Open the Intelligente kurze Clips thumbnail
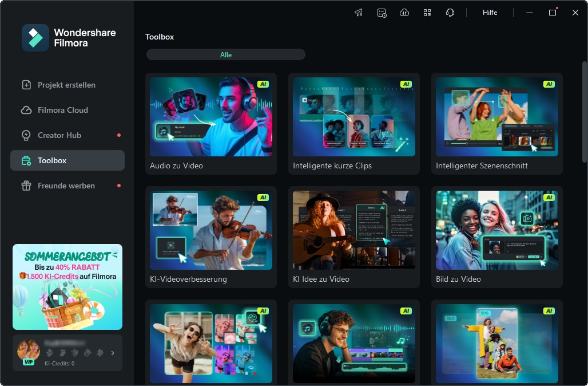 tap(354, 117)
